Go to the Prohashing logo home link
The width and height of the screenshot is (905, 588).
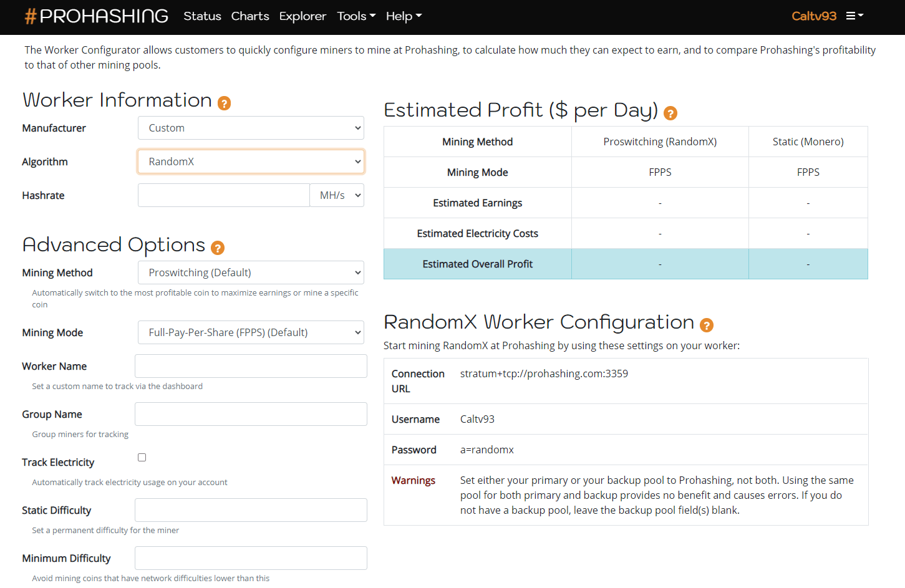pos(97,16)
